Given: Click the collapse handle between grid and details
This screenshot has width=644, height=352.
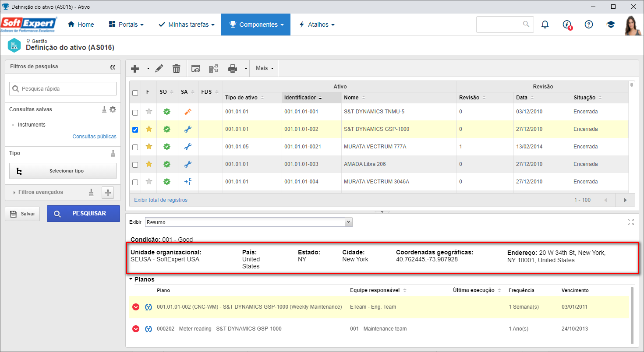Looking at the screenshot, I should 382,212.
